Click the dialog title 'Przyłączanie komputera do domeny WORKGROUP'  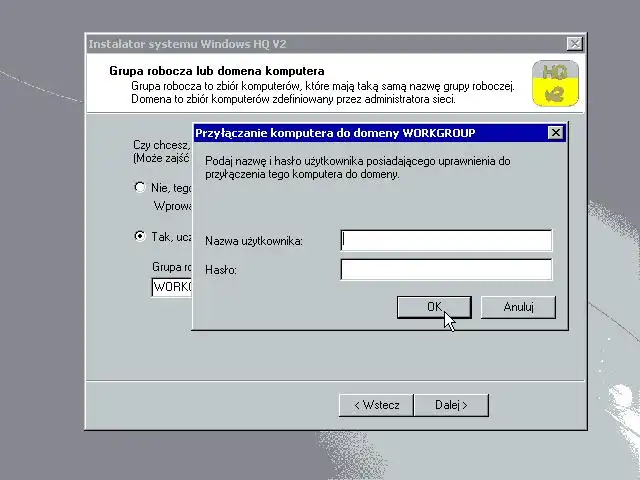click(335, 133)
